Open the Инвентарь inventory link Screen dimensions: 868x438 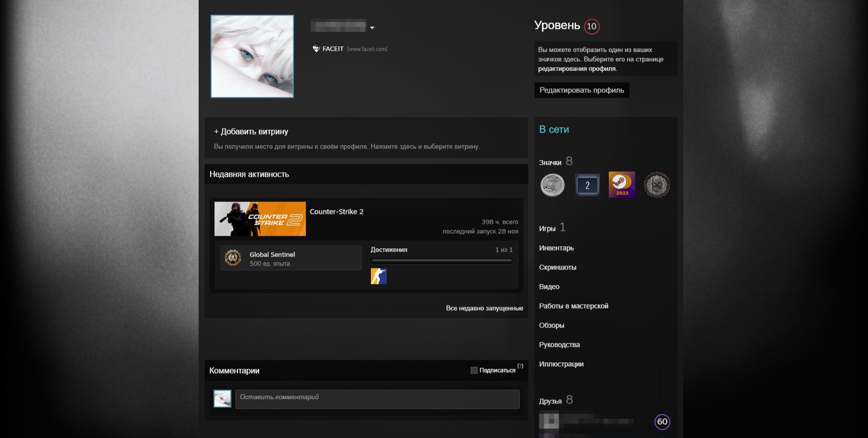pos(557,248)
